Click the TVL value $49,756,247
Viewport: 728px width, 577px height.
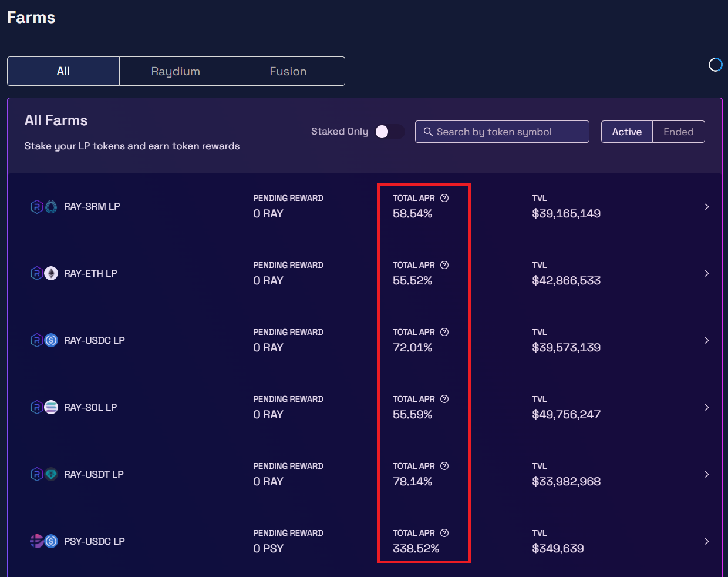[566, 415]
